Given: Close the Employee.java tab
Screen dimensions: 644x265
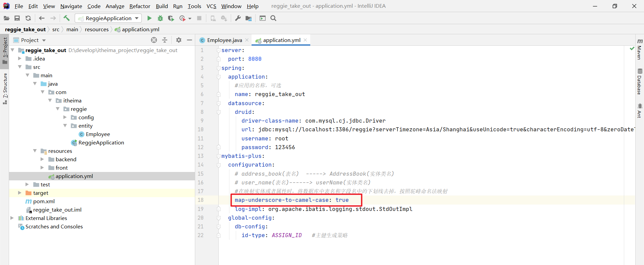Looking at the screenshot, I should 247,40.
